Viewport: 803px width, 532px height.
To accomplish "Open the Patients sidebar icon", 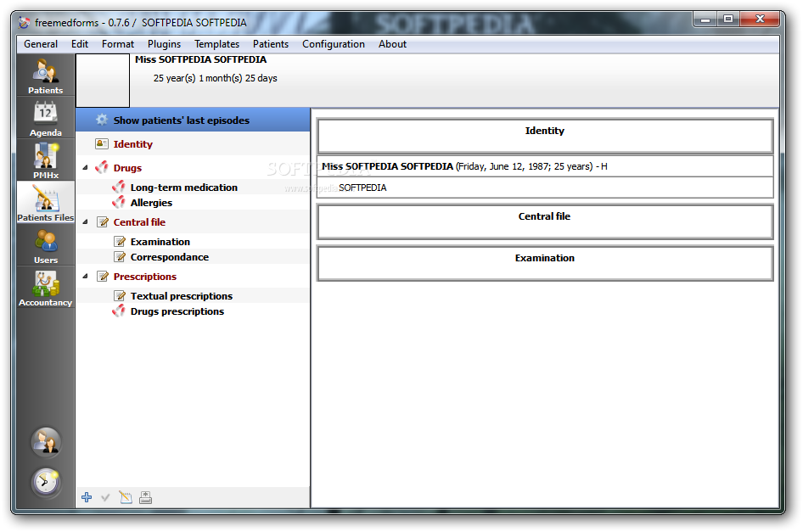I will 46,76.
